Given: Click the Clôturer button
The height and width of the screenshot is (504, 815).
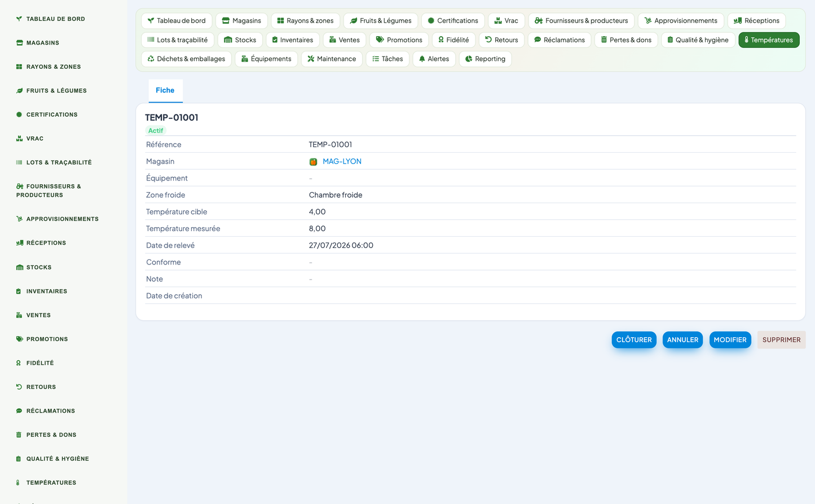Looking at the screenshot, I should [x=634, y=340].
